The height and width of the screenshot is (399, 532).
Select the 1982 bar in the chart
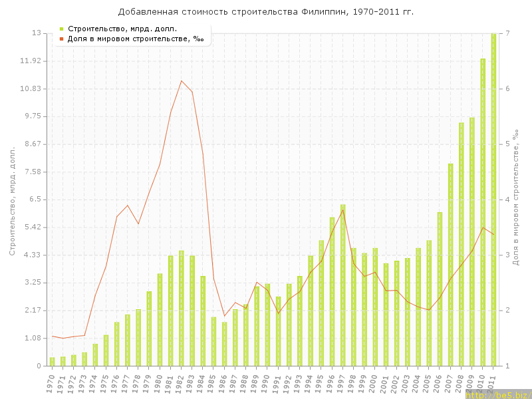(181, 308)
